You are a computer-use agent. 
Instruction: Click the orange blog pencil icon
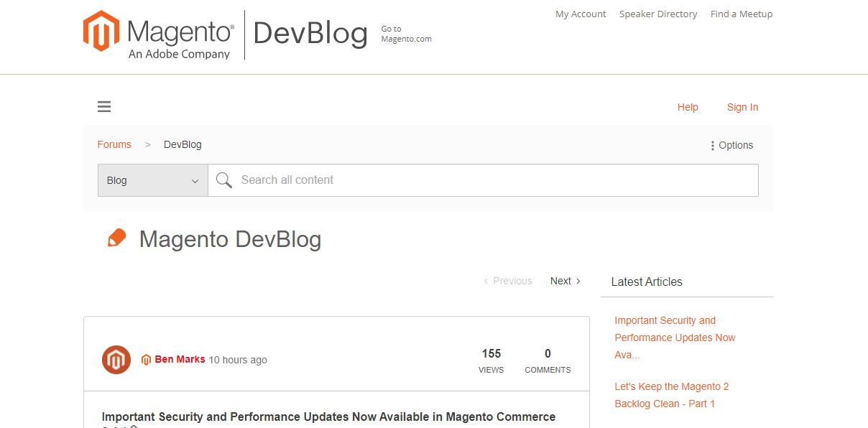[x=116, y=238]
